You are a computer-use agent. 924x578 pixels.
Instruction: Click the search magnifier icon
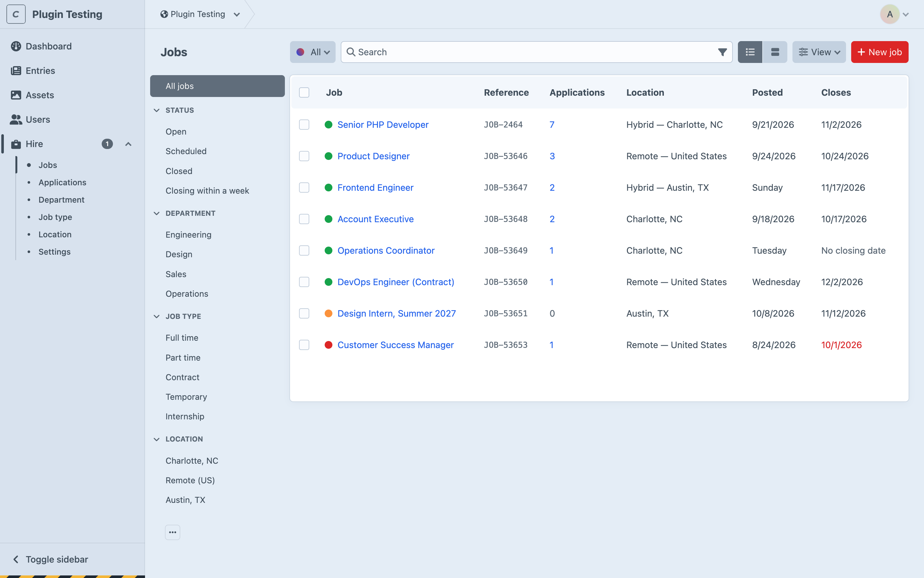(351, 52)
